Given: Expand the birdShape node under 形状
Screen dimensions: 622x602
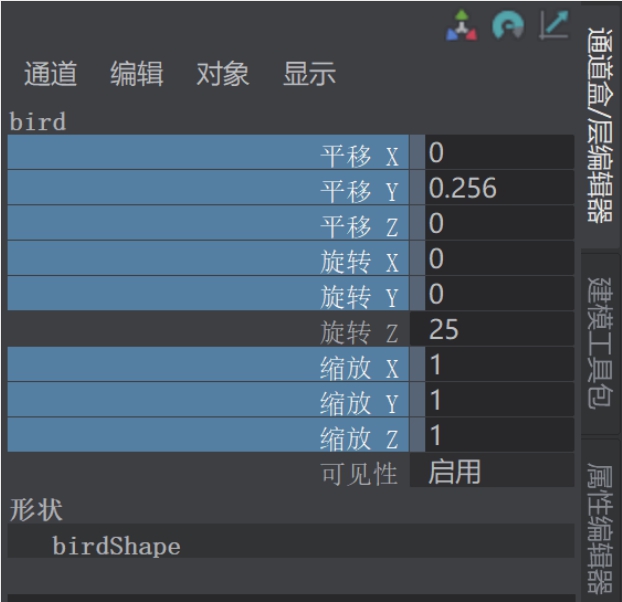Looking at the screenshot, I should 116,546.
